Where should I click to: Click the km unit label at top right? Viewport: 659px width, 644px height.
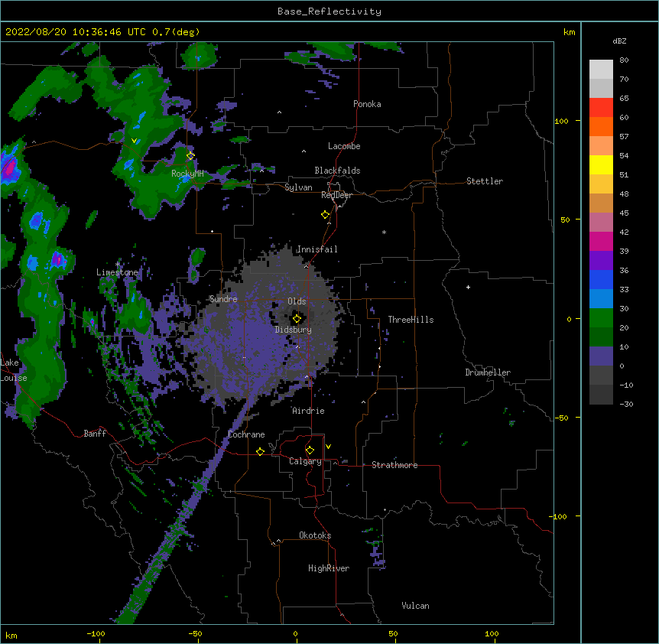pyautogui.click(x=569, y=32)
